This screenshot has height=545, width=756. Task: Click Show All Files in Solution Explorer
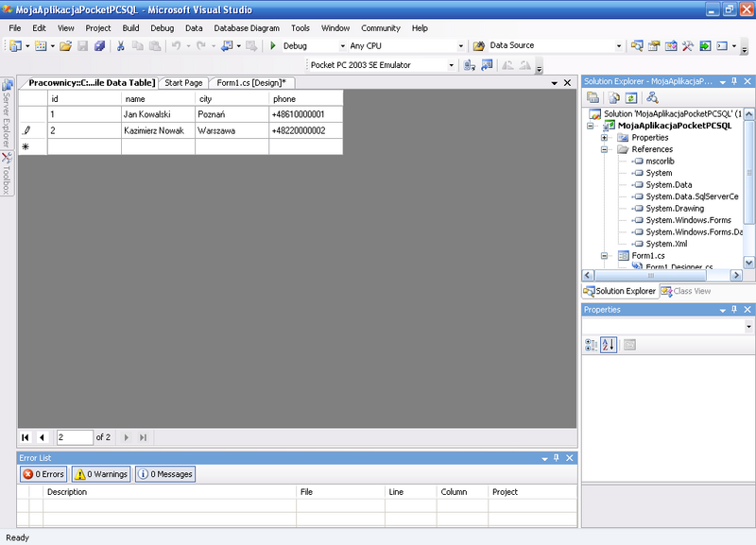(614, 98)
